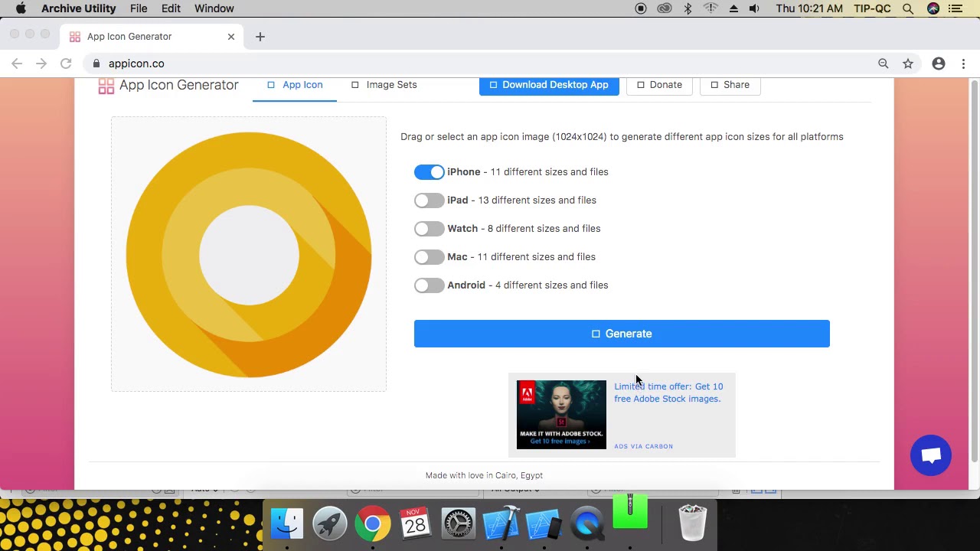The image size is (980, 551).
Task: Switch on the Mac toggle
Action: 429,257
